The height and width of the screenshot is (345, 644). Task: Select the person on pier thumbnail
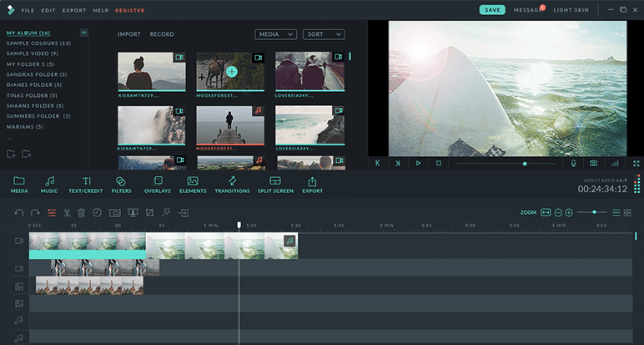pyautogui.click(x=230, y=125)
